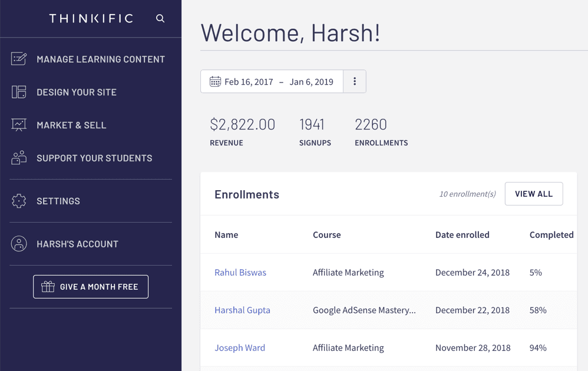588x371 pixels.
Task: Open the three-dot date options menu
Action: pos(355,82)
